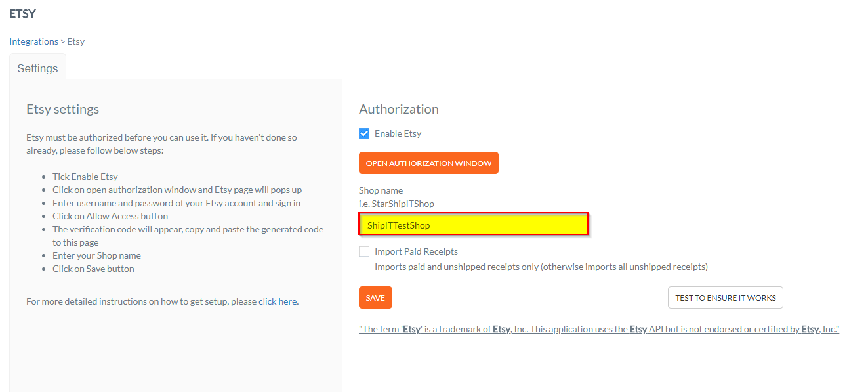
Task: Click Open Authorization Window button
Action: click(x=428, y=163)
